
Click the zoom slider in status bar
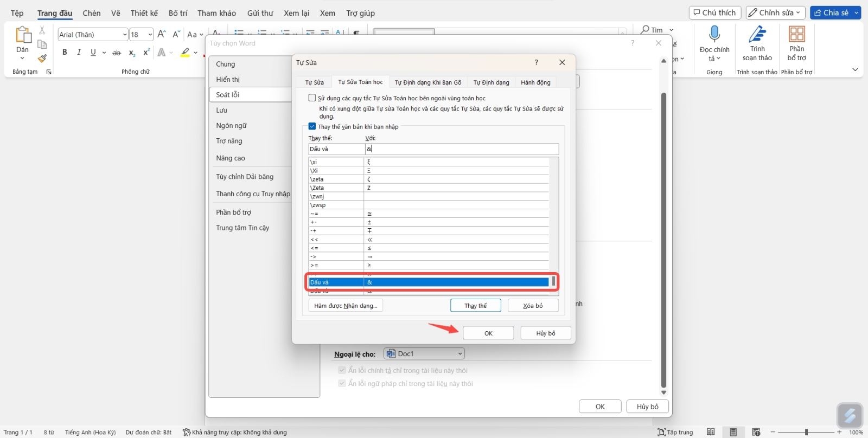click(x=806, y=432)
